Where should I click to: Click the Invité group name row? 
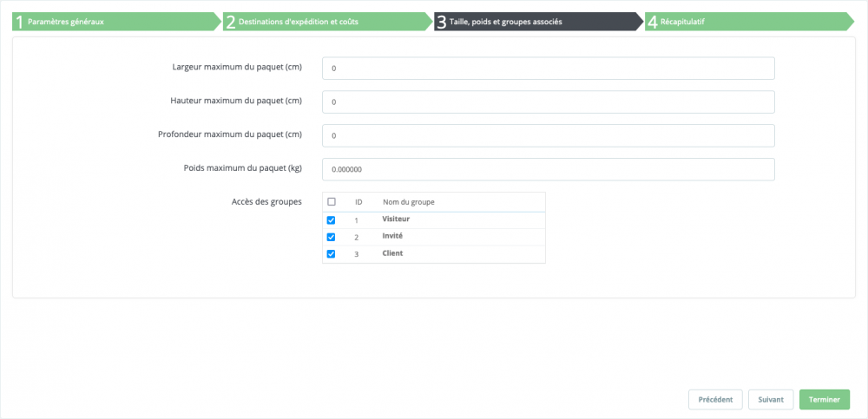[x=434, y=237]
